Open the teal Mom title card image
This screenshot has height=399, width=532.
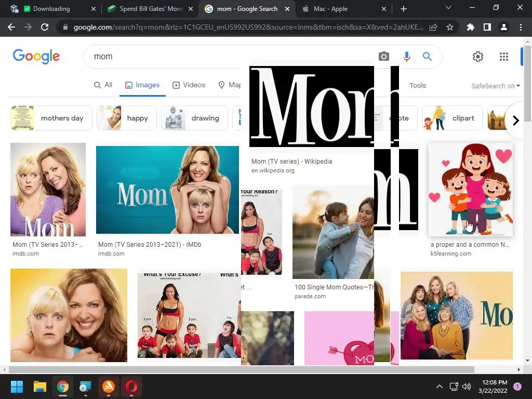(168, 190)
